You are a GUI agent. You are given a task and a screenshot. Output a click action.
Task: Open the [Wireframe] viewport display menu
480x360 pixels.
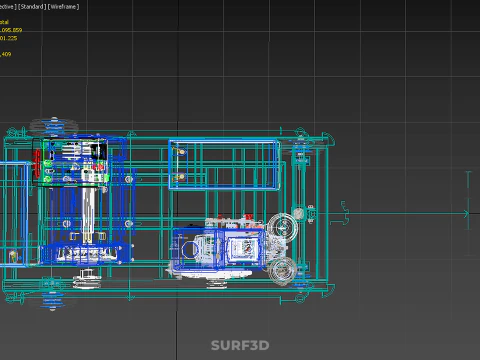(x=63, y=7)
